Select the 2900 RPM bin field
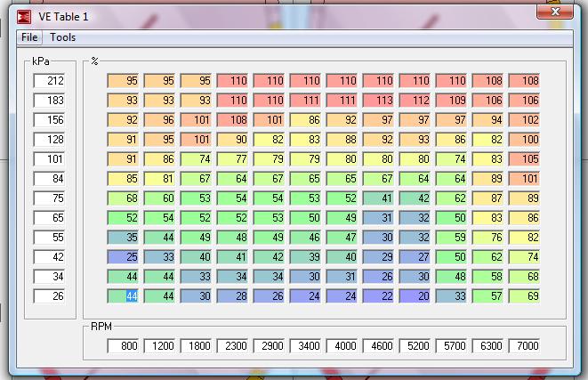The width and height of the screenshot is (588, 380). point(269,346)
